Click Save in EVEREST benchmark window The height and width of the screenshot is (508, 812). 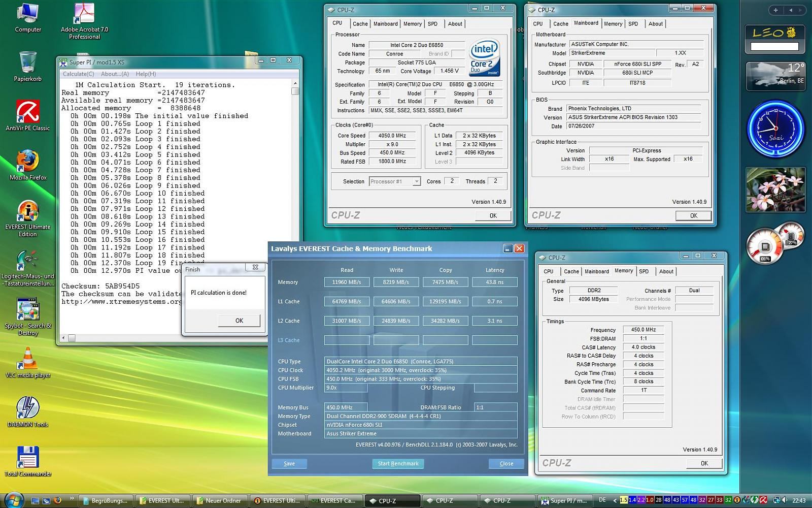click(x=289, y=463)
